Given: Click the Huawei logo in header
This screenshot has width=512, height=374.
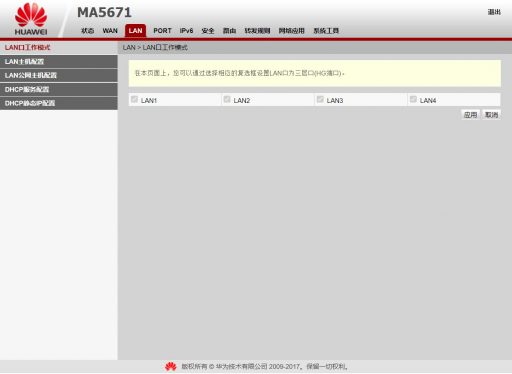Looking at the screenshot, I should coord(31,19).
